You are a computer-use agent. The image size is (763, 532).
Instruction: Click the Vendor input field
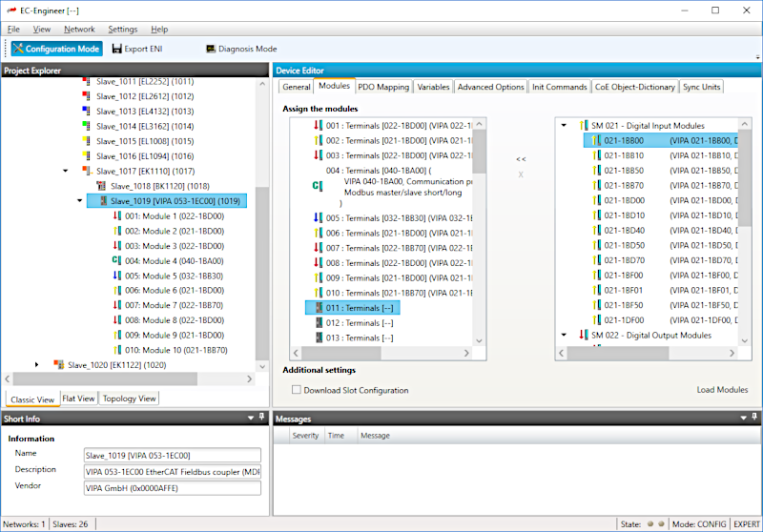pos(173,488)
